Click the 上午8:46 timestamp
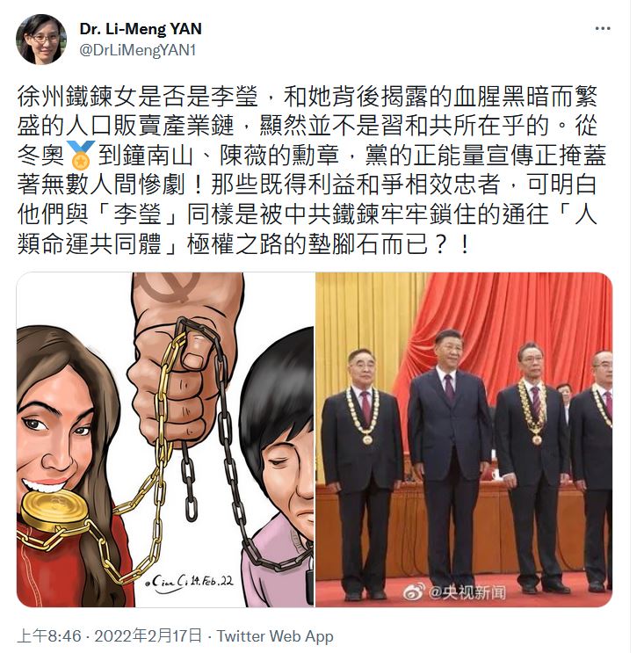This screenshot has width=644, height=653. [49, 636]
